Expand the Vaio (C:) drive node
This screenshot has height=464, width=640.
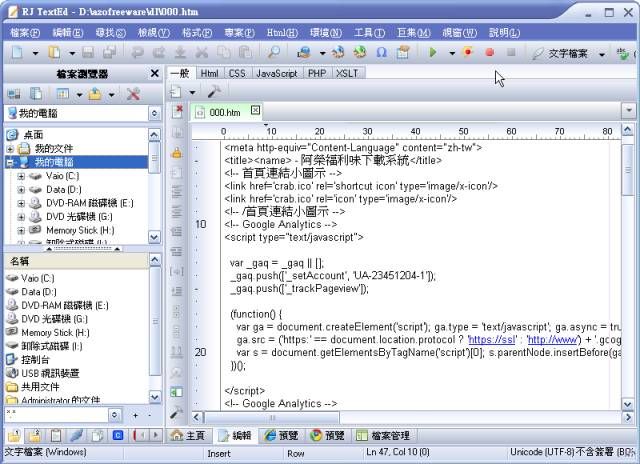point(21,176)
